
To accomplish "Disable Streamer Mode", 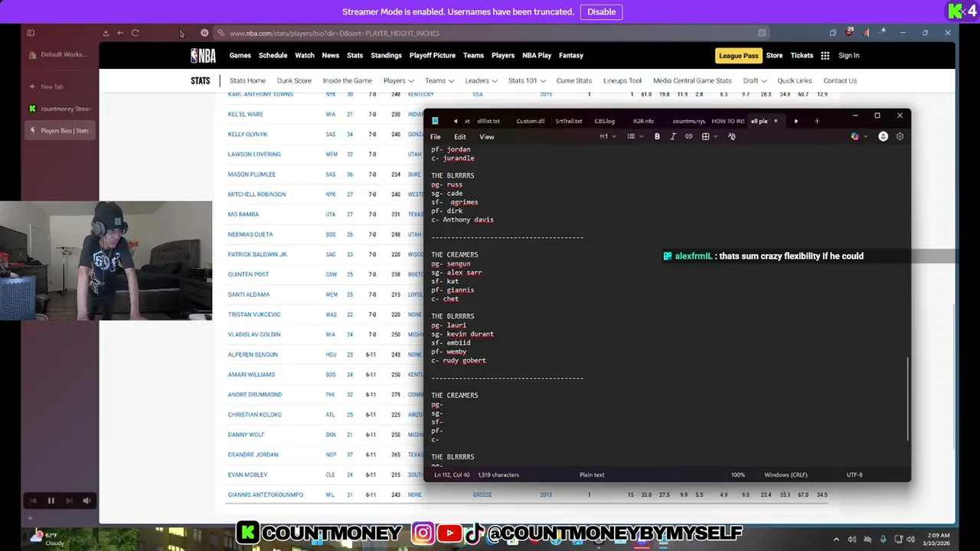I will (x=601, y=11).
